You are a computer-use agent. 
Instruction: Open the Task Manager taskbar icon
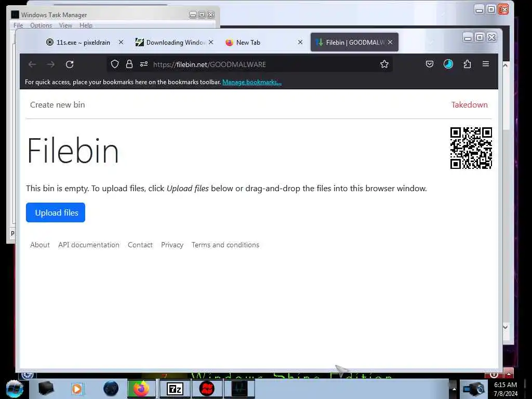point(239,389)
